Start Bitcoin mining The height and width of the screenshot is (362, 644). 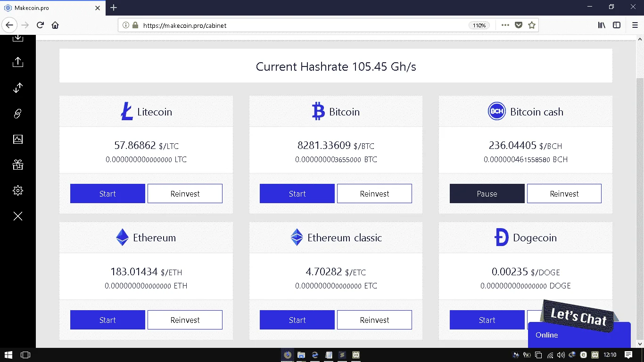coord(297,194)
